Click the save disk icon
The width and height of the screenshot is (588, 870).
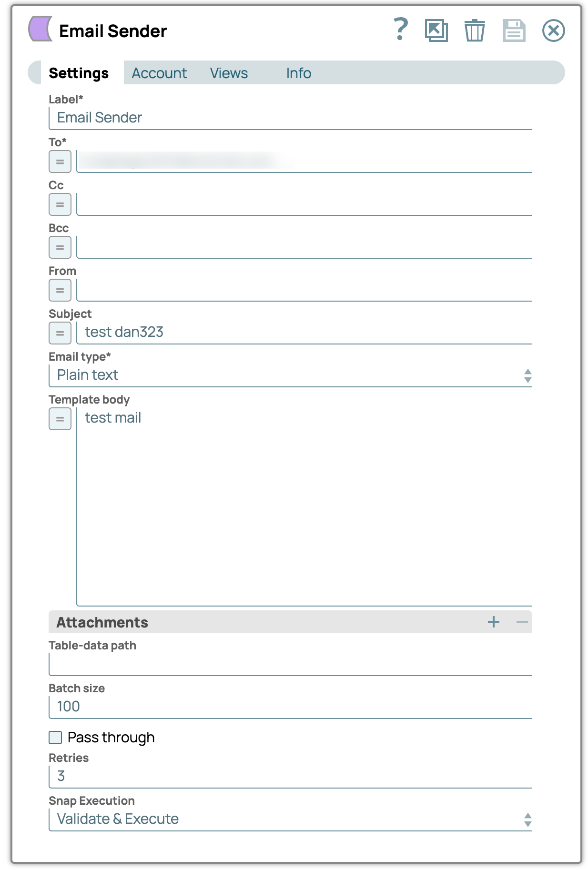(x=514, y=30)
